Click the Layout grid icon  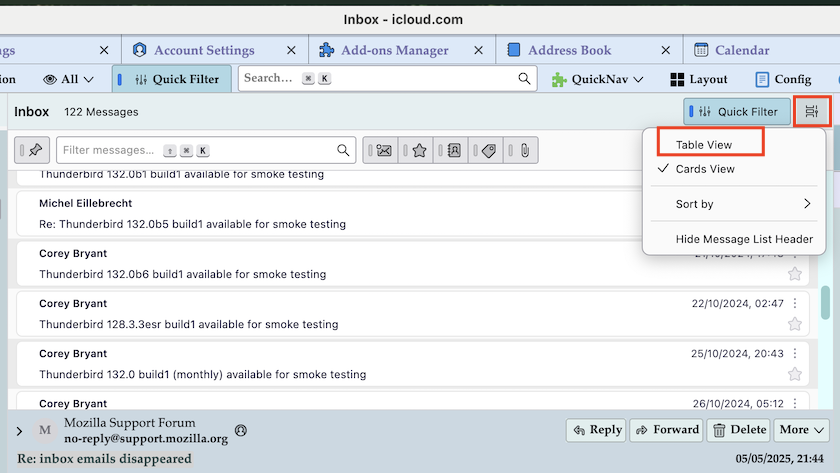[x=677, y=79]
